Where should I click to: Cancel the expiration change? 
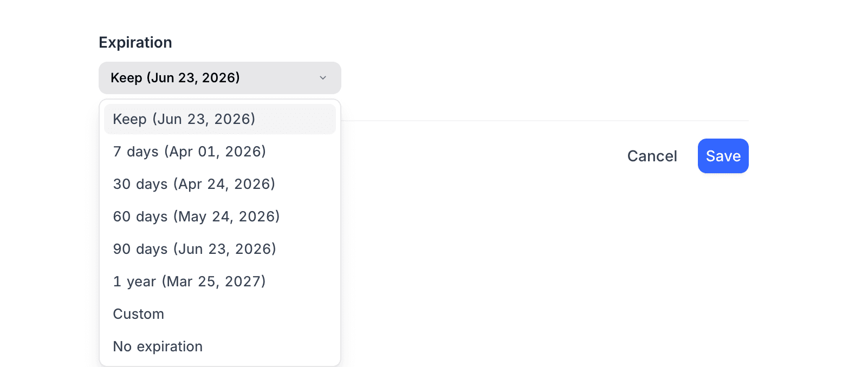[652, 156]
